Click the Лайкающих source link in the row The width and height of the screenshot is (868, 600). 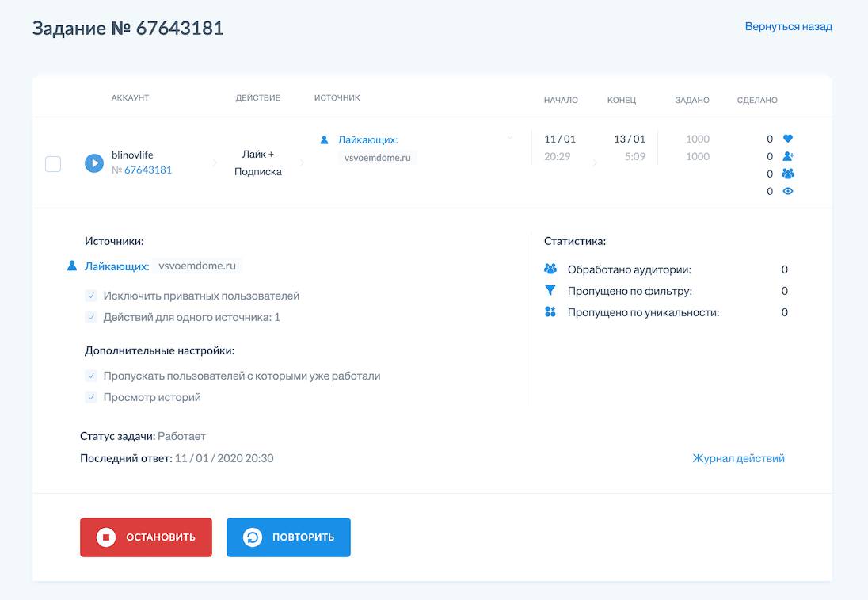(x=367, y=139)
